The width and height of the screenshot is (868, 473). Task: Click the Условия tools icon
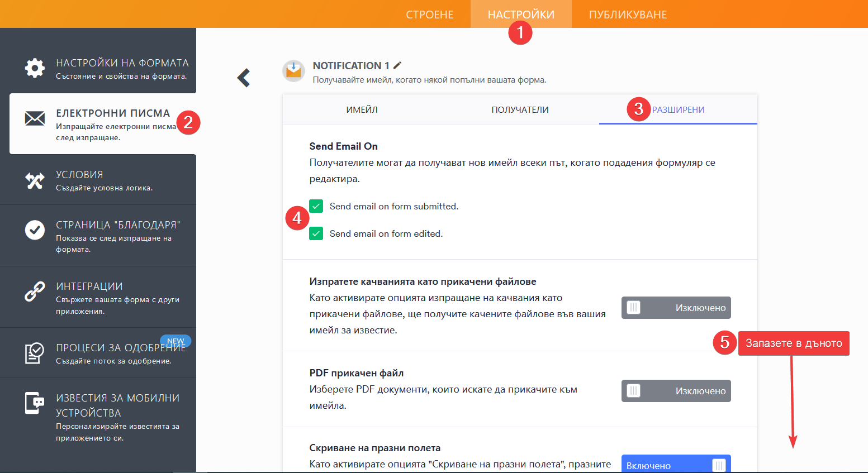point(35,180)
